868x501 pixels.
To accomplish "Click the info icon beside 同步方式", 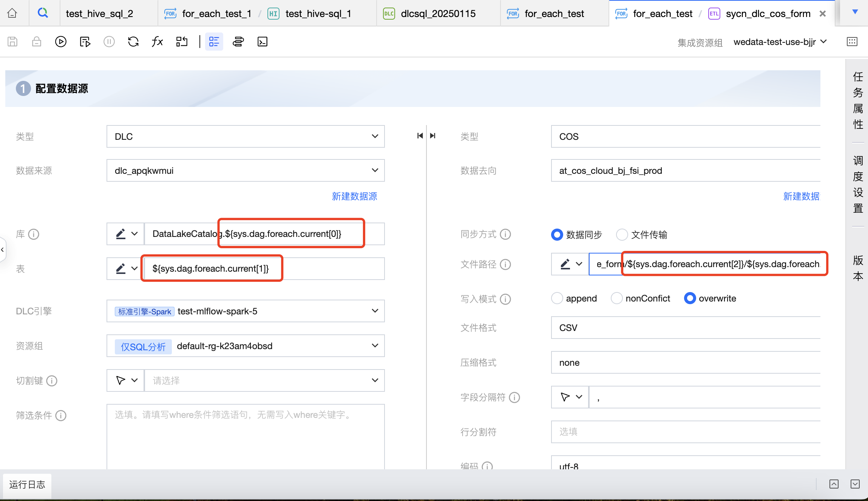I will click(505, 234).
